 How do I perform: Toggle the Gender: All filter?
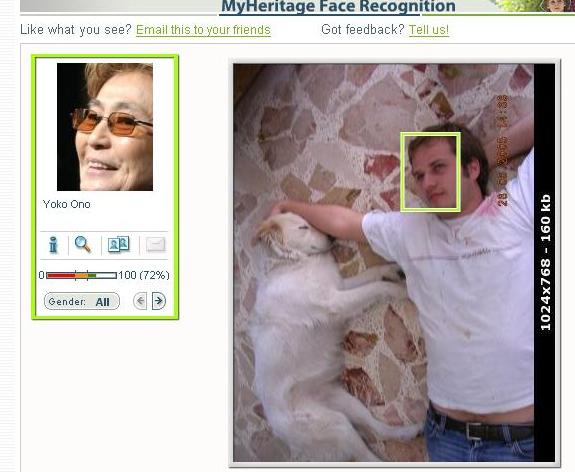pos(82,301)
